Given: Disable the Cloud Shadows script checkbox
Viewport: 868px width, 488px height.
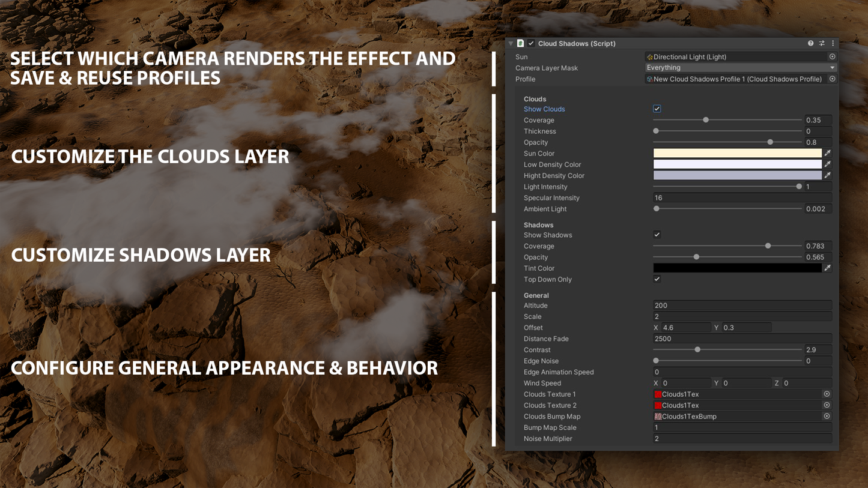Looking at the screenshot, I should 531,43.
